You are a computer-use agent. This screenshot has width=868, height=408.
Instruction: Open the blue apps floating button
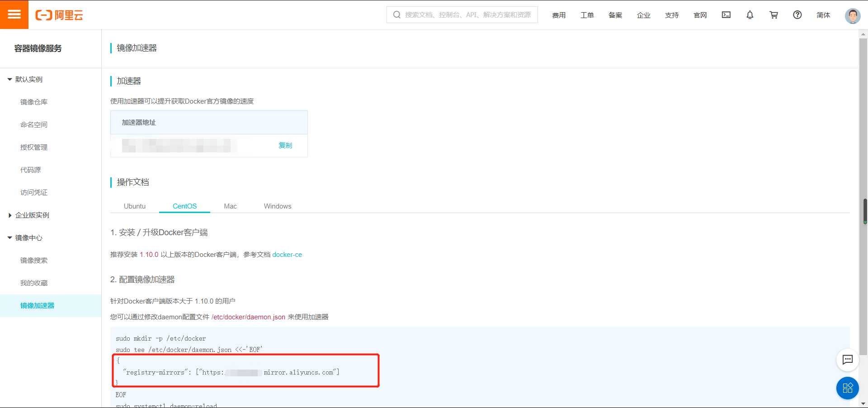click(x=848, y=388)
